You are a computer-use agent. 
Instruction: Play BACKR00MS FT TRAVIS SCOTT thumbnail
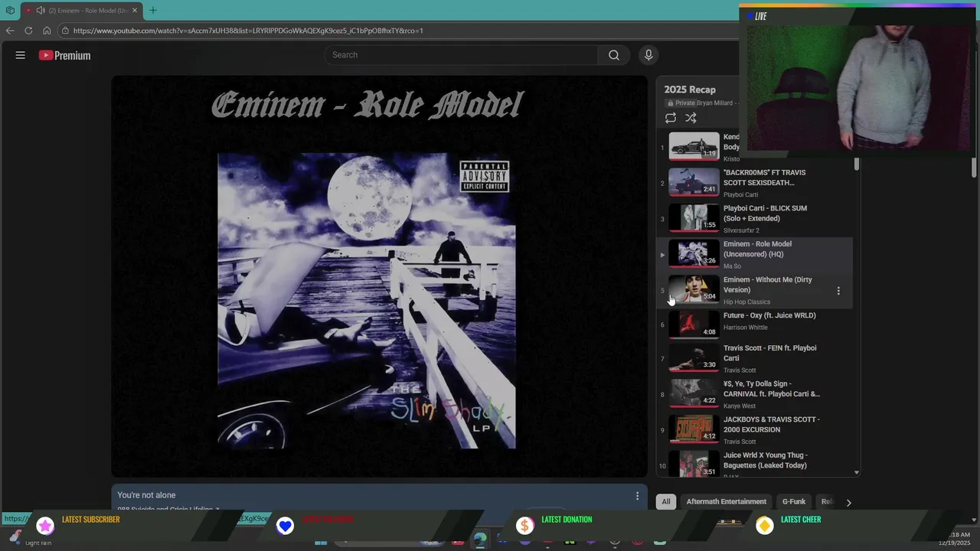(694, 182)
